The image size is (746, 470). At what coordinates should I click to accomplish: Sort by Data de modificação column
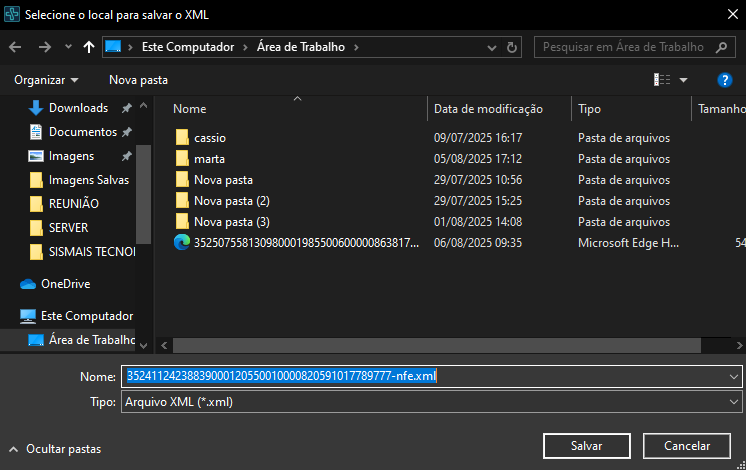[488, 109]
